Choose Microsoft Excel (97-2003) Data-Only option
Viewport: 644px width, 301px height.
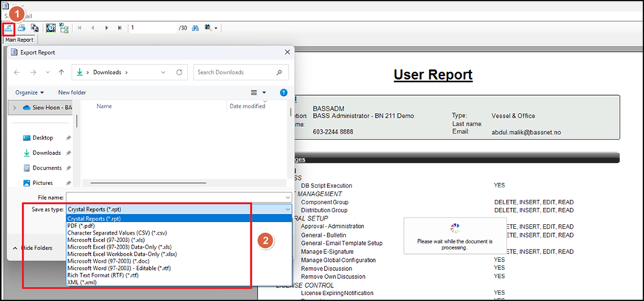click(179, 247)
